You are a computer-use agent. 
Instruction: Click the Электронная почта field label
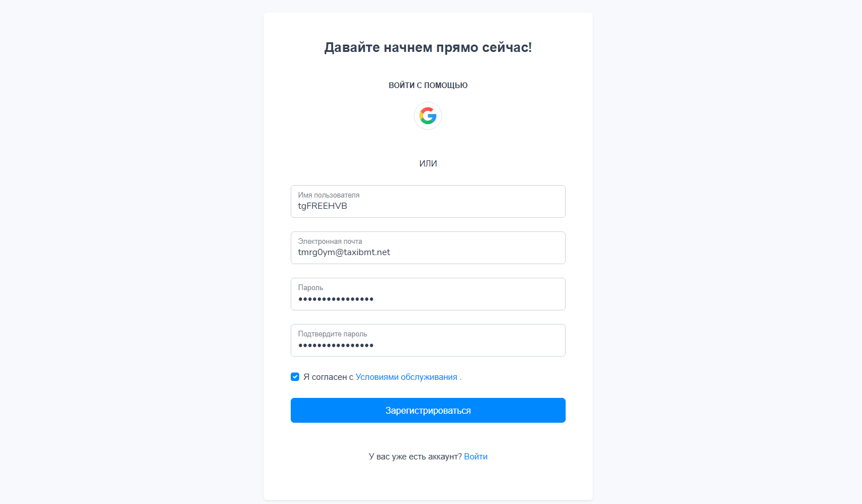[330, 241]
